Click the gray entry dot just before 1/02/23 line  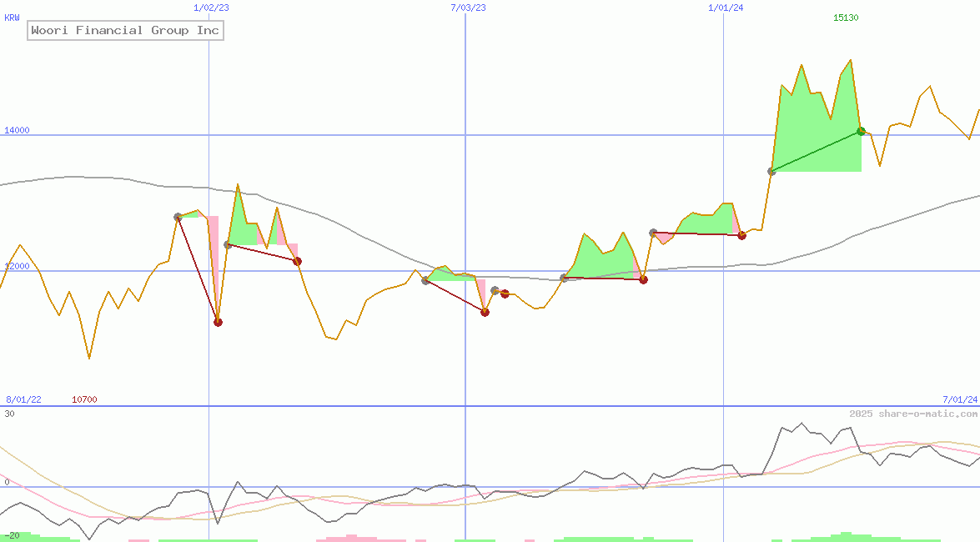178,217
